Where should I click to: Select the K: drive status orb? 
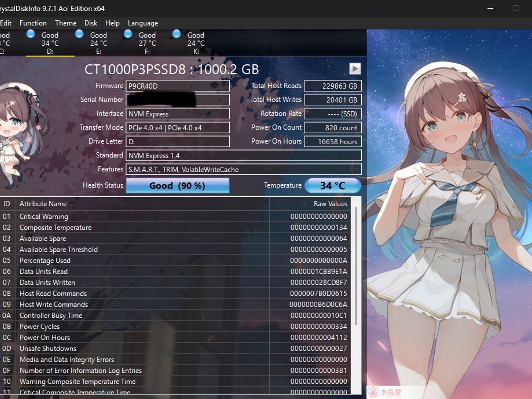(176, 34)
